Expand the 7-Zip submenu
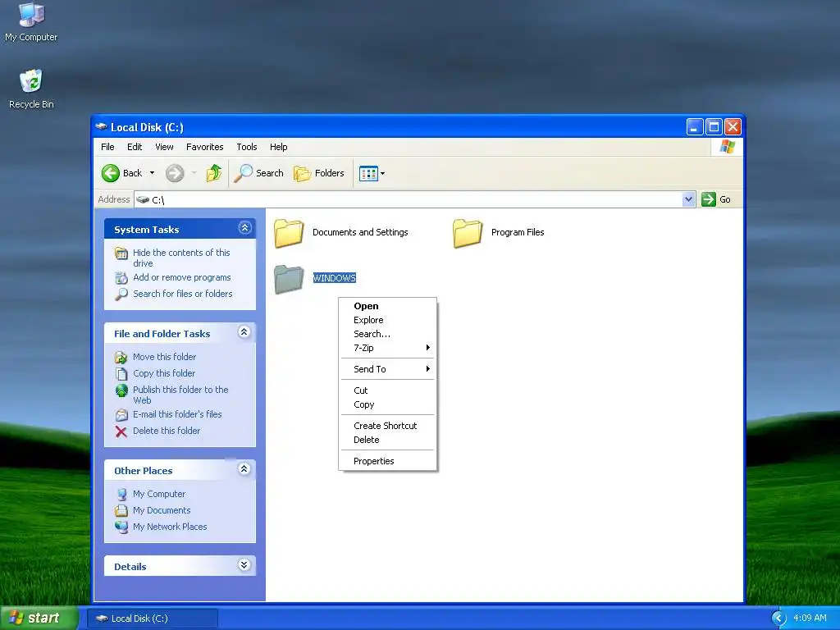 pos(387,348)
